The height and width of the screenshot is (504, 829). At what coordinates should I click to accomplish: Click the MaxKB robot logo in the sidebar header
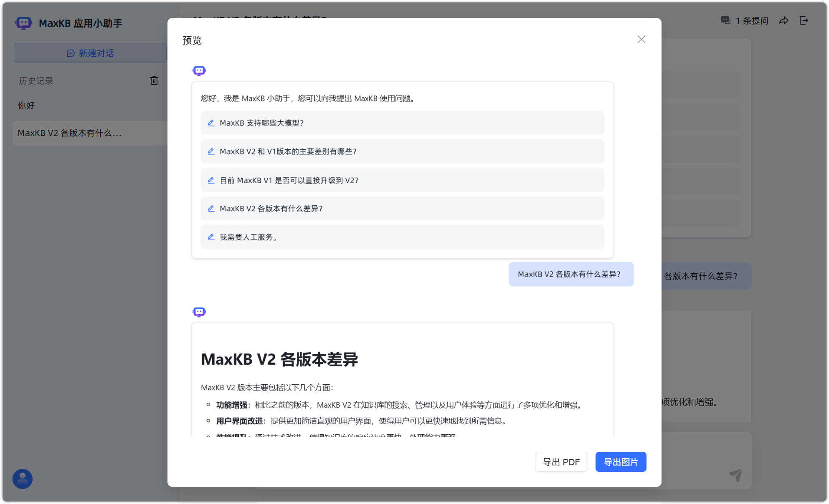pyautogui.click(x=23, y=23)
